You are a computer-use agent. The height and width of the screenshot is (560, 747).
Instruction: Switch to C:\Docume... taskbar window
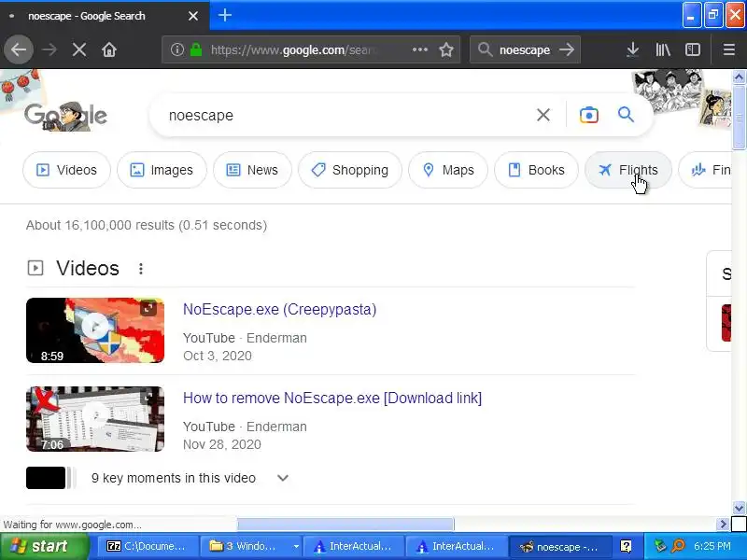(x=148, y=546)
